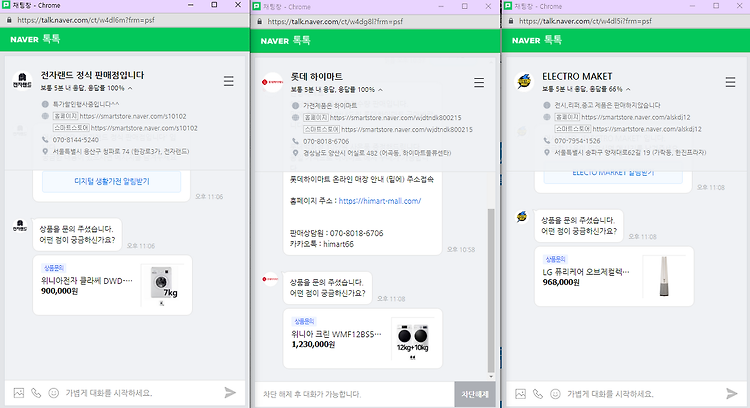Focus message input field in ELECTRO MAKET chat

pos(643,394)
